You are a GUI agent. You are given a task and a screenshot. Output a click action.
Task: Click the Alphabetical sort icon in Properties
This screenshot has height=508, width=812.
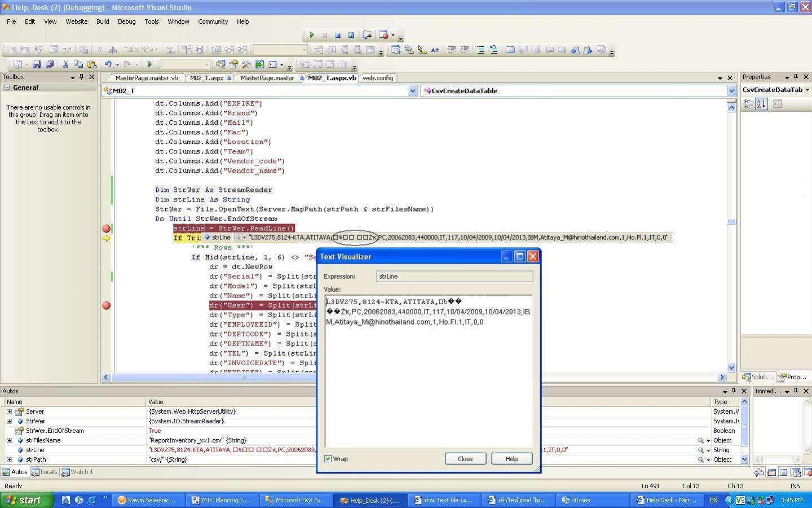pyautogui.click(x=761, y=104)
